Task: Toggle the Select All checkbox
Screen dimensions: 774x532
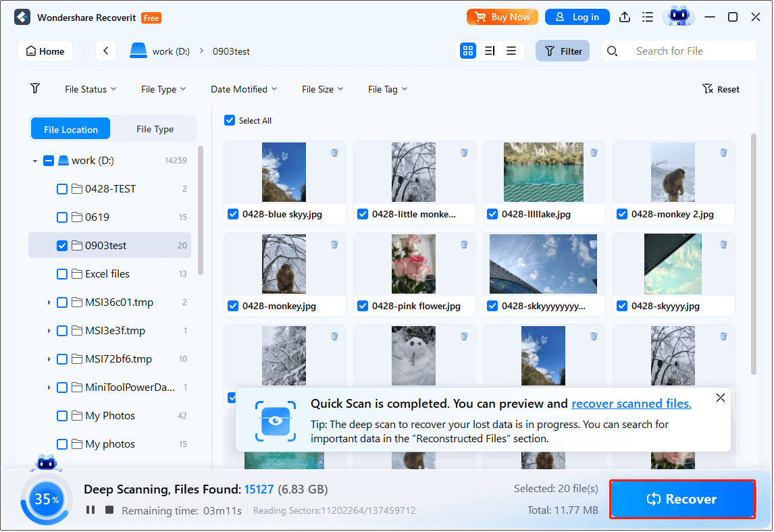Action: [230, 120]
